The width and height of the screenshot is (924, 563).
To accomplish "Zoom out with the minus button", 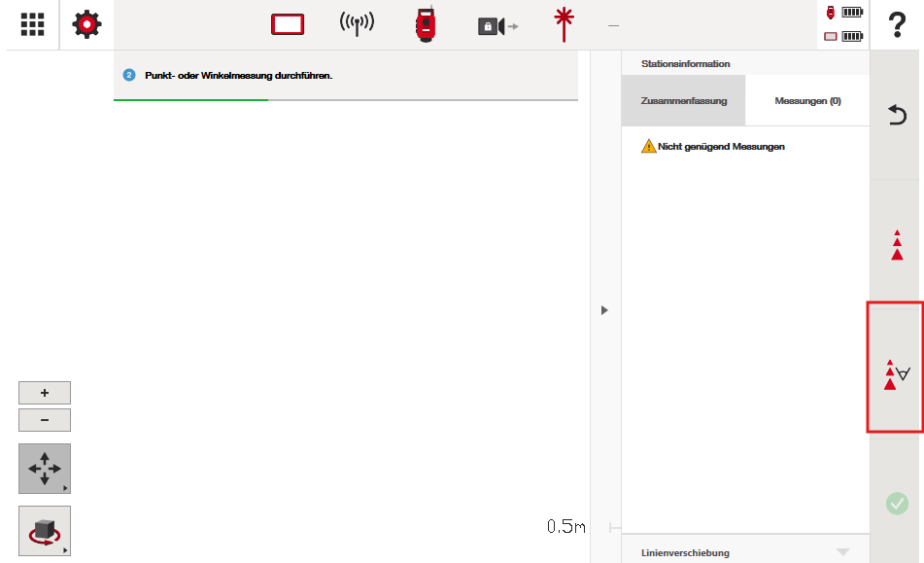I will click(45, 420).
